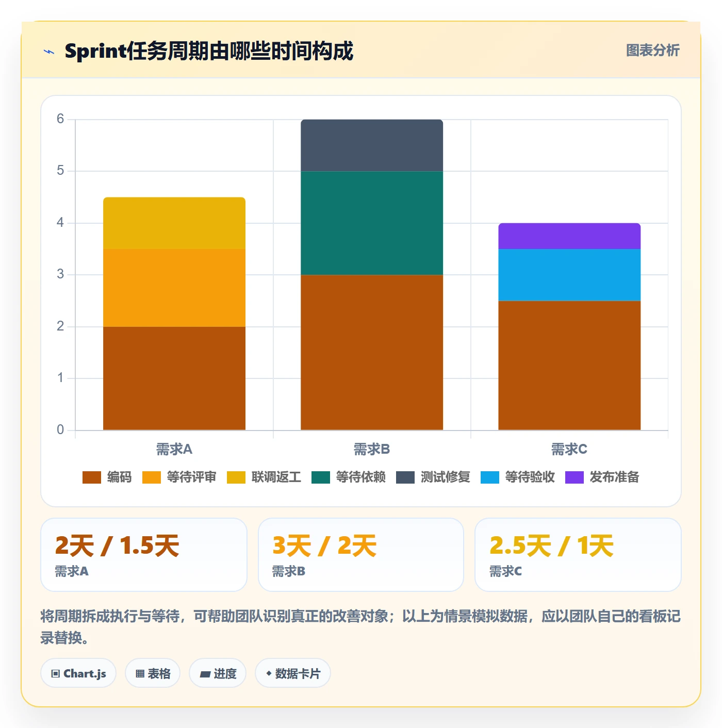Click the 需求C x-axis label
722x728 pixels.
coord(569,450)
